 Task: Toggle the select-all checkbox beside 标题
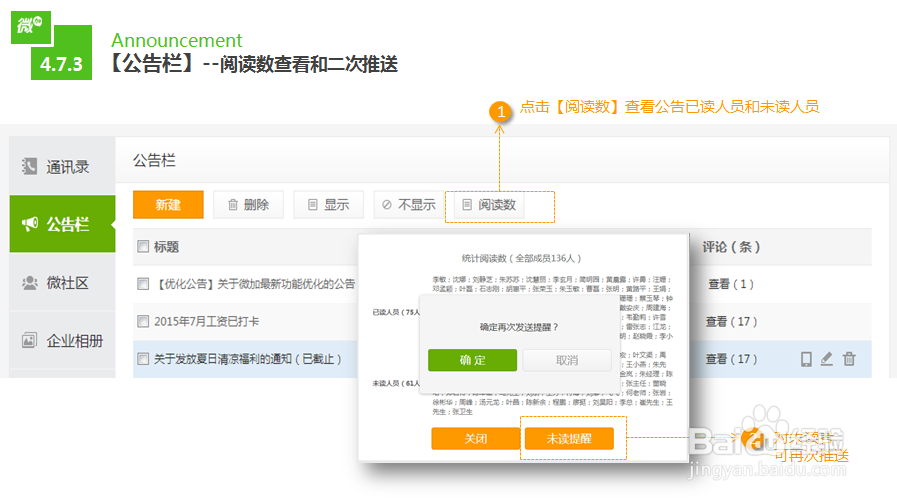tap(143, 246)
